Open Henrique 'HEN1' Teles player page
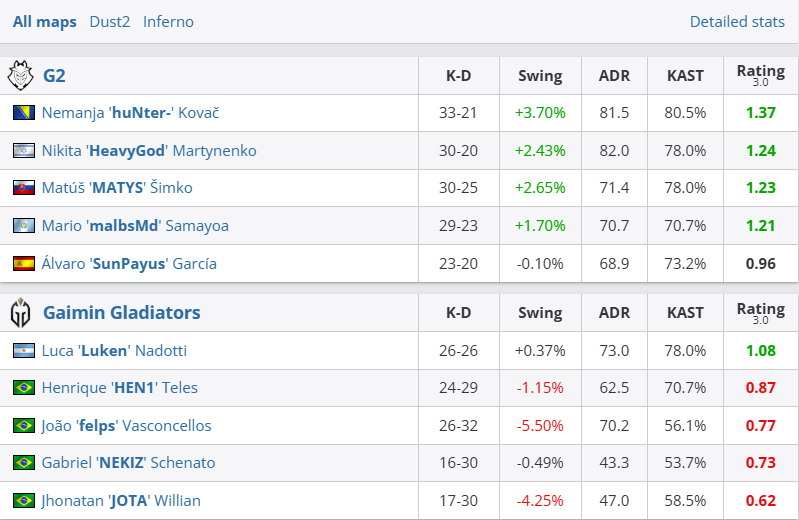This screenshot has width=799, height=520. click(x=121, y=388)
